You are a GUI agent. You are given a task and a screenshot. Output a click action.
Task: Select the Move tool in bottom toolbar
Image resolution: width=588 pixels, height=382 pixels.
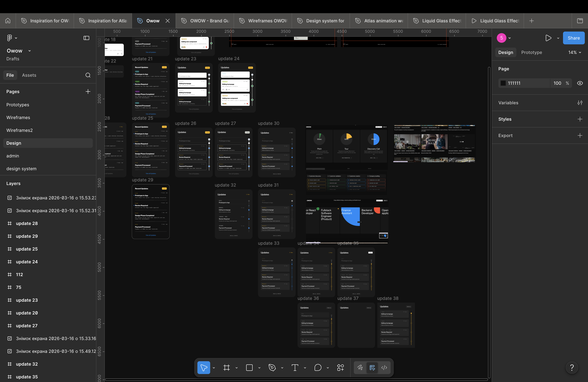coord(204,368)
